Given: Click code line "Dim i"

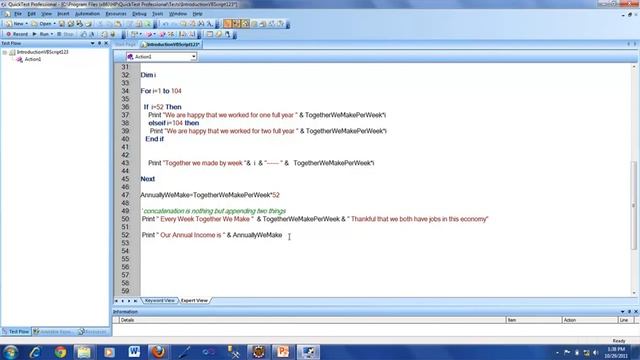Looking at the screenshot, I should tap(148, 75).
